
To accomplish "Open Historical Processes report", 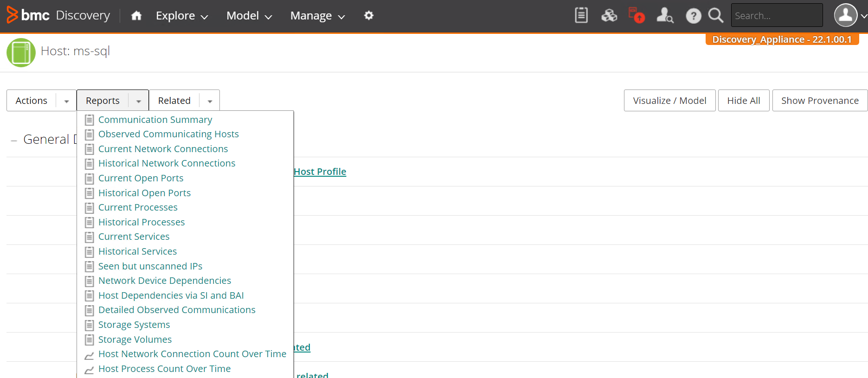I will (x=141, y=222).
